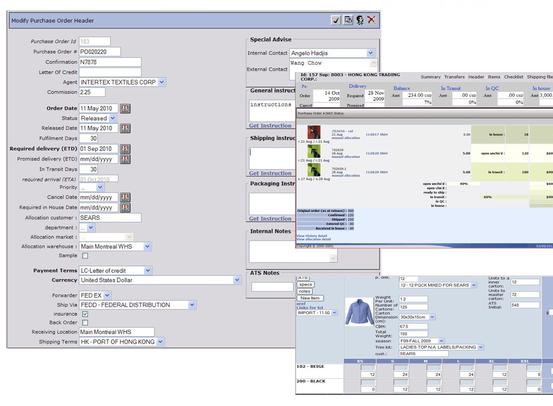Click the view allocation detail link

point(314,239)
